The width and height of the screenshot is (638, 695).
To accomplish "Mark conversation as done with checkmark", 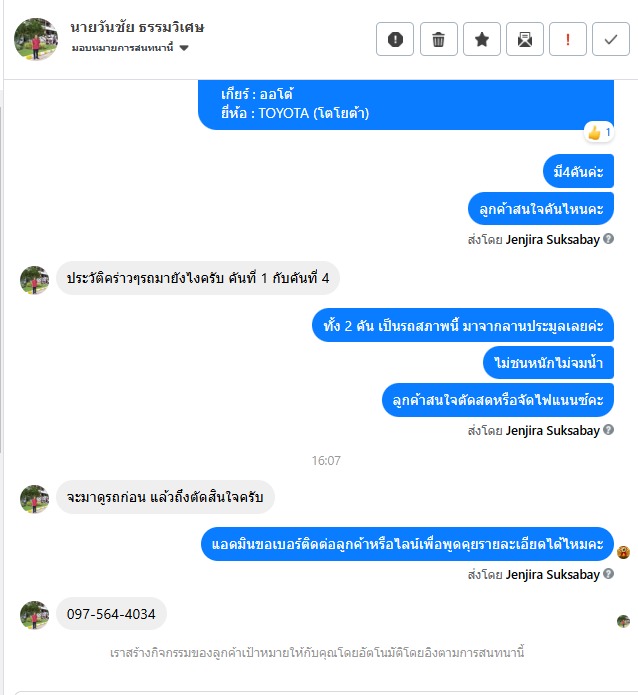I will pyautogui.click(x=611, y=39).
